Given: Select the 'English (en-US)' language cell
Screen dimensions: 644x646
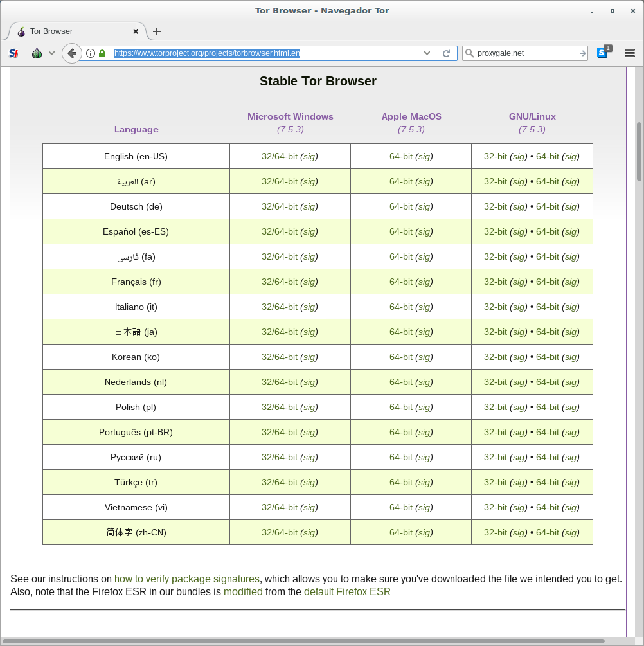Looking at the screenshot, I should point(136,157).
